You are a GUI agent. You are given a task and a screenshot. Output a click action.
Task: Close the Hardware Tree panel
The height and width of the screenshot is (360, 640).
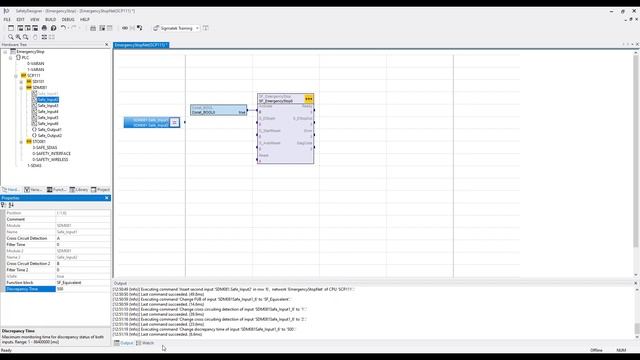tap(107, 44)
